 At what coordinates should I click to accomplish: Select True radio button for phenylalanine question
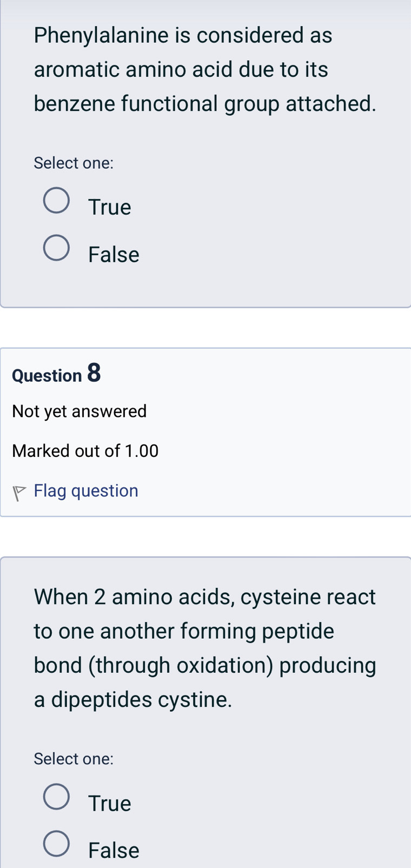click(x=56, y=201)
